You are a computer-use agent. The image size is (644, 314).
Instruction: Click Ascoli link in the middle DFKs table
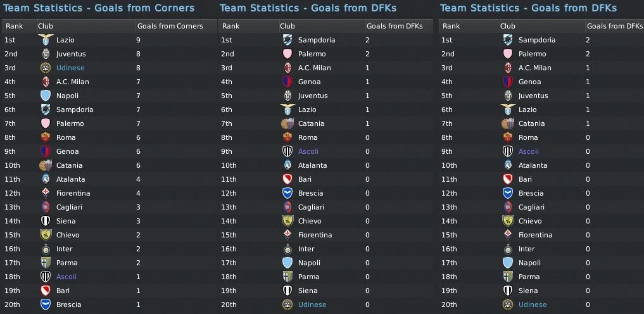click(x=308, y=151)
